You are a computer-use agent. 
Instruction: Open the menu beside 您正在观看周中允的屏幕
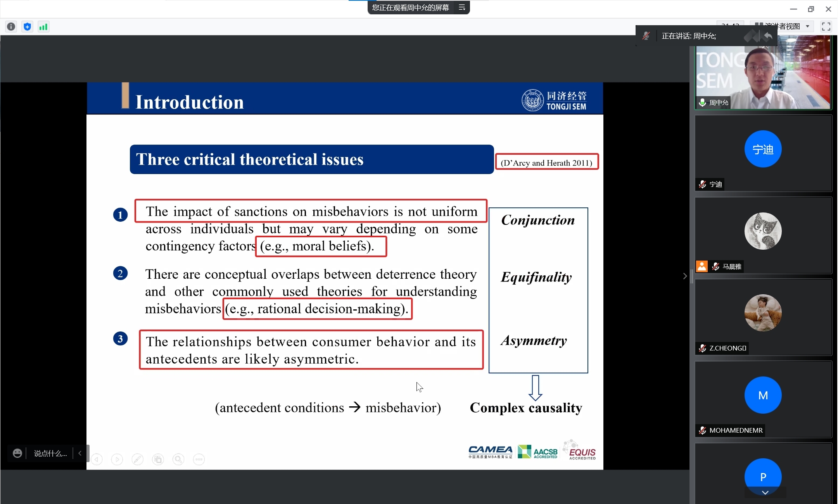pos(461,7)
